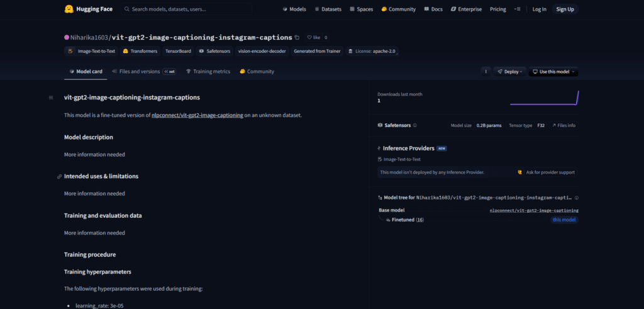Viewport: 644px width, 309px height.
Task: Click the downloads last month chart
Action: pos(544,98)
